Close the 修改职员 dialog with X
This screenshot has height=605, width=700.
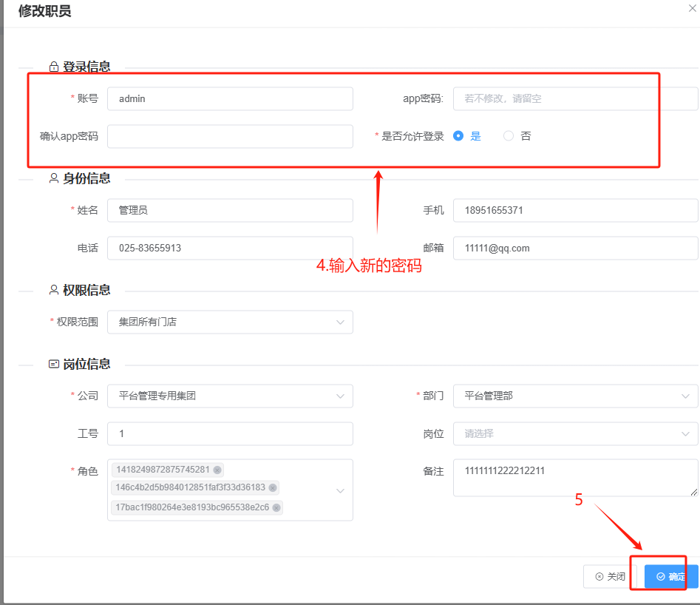[x=692, y=8]
